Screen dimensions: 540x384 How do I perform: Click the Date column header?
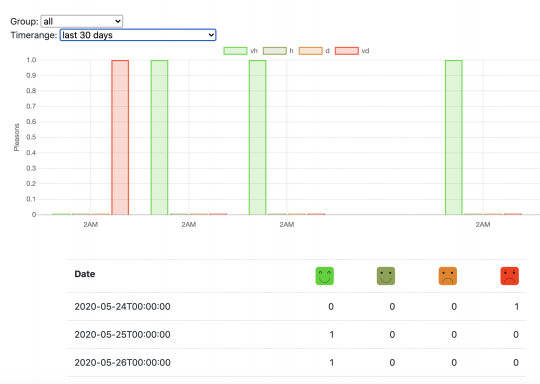pyautogui.click(x=85, y=274)
